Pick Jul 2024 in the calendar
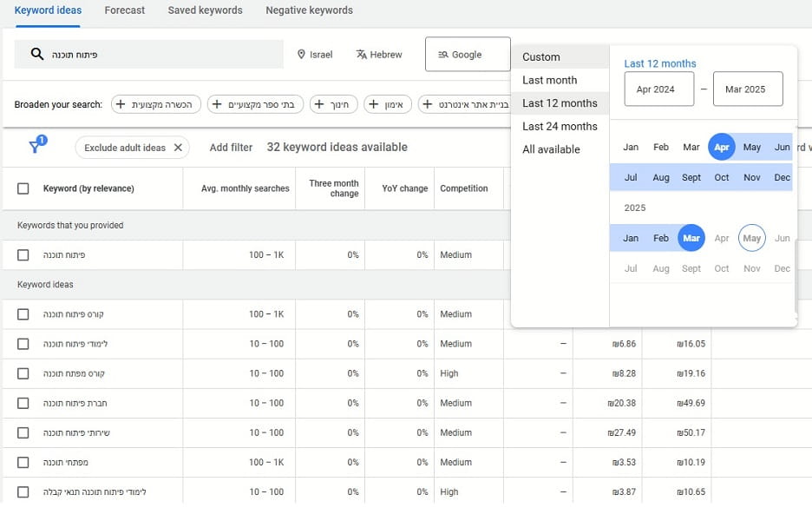 [x=630, y=177]
